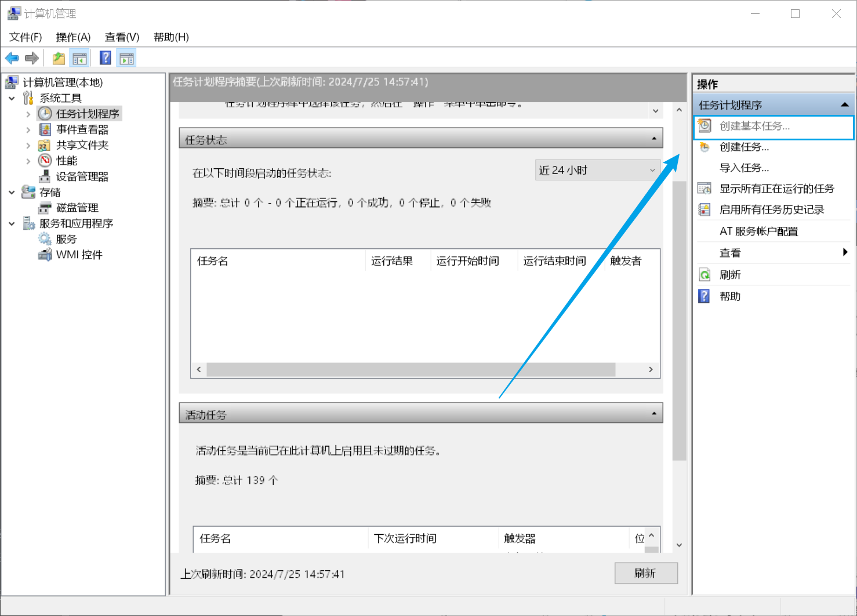
Task: Click the 服务 gear icon in tree
Action: 45,239
